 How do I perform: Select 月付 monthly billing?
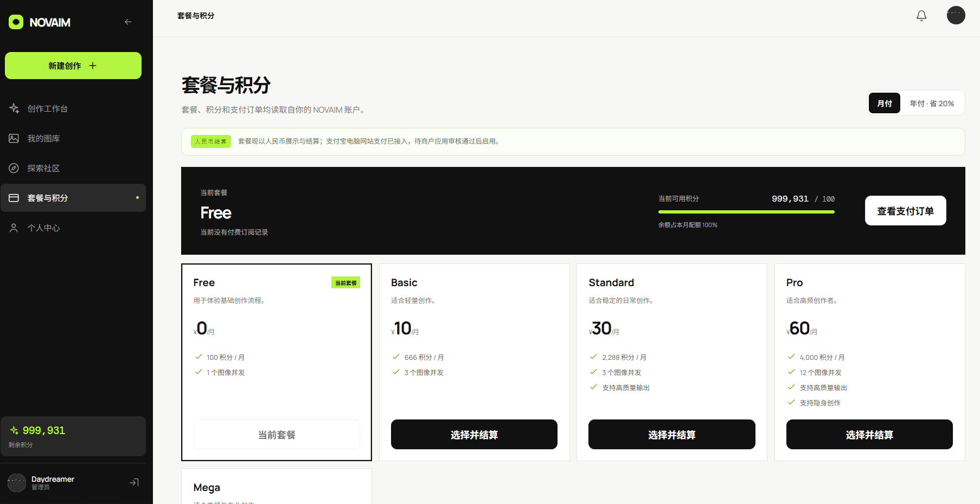885,103
